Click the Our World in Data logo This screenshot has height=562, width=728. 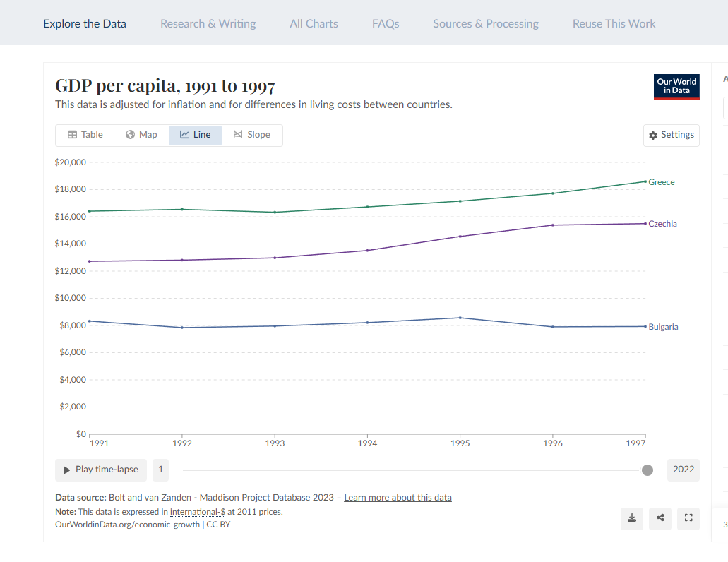tap(676, 87)
